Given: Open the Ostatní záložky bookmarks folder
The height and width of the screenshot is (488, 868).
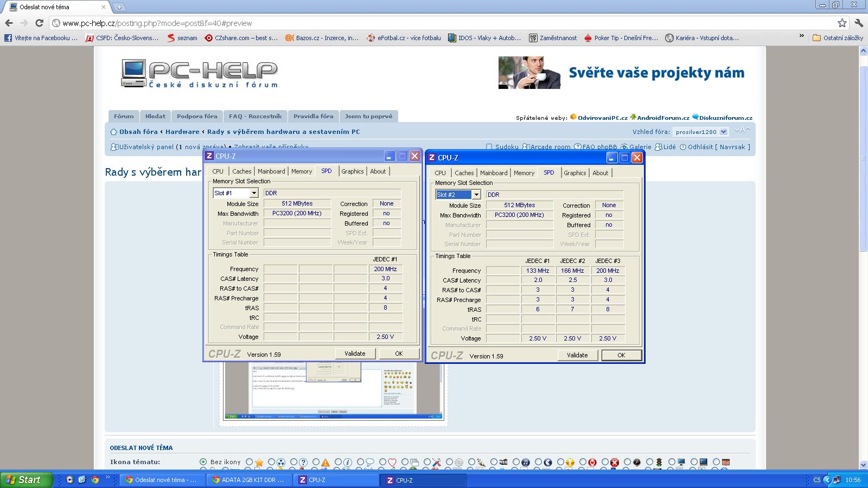Looking at the screenshot, I should pos(838,38).
